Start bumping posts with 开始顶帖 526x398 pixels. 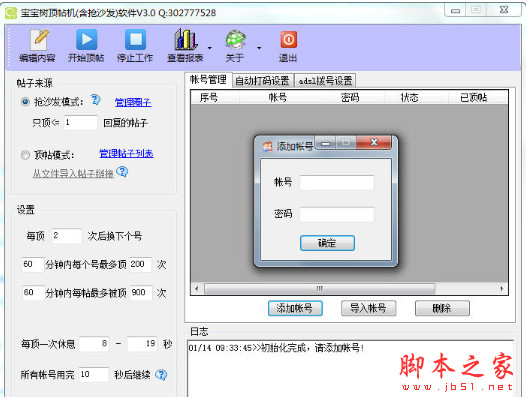click(86, 46)
